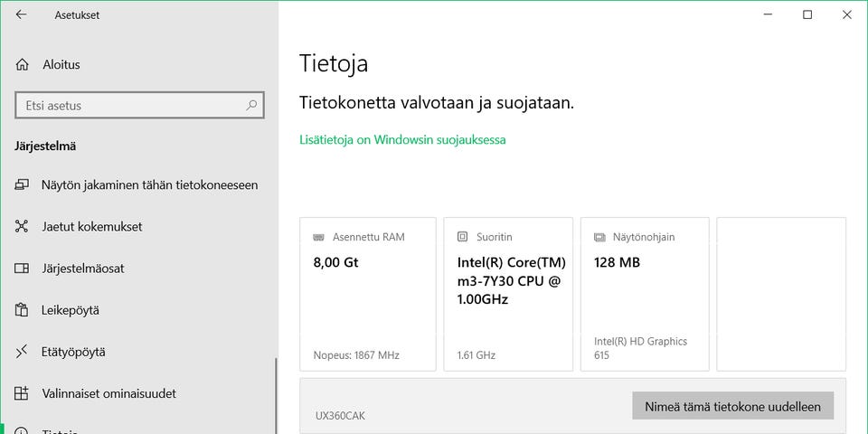The image size is (868, 434).
Task: Click the Näytön jakaminen projection icon
Action: [22, 185]
